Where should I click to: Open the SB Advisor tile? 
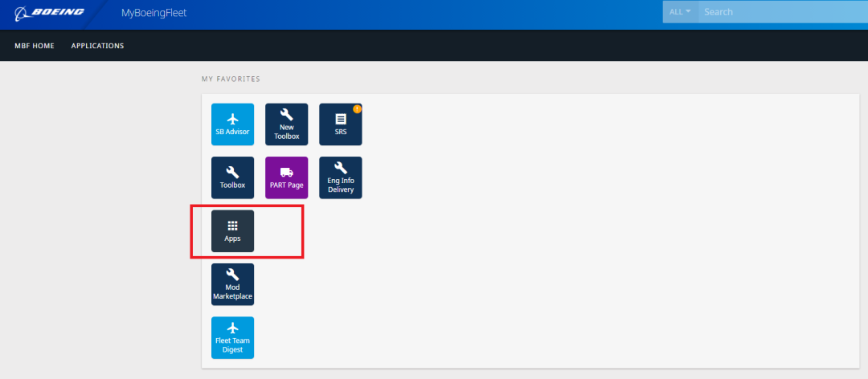click(x=232, y=124)
